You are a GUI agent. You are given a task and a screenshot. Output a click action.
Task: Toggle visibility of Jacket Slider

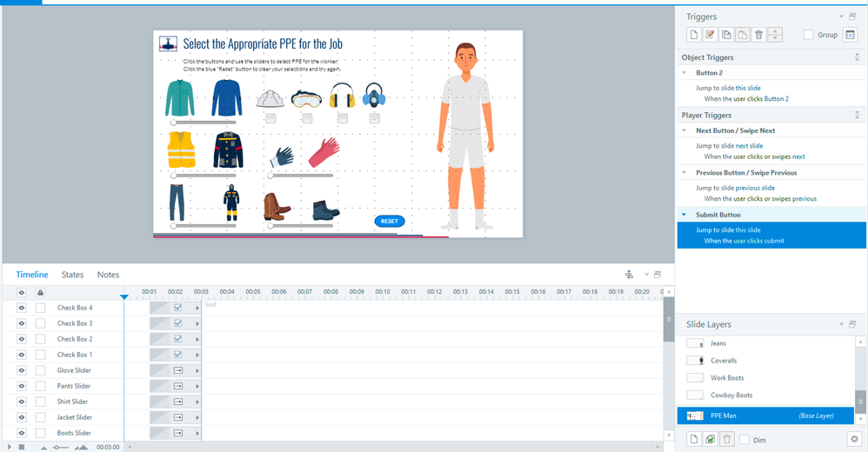pyautogui.click(x=22, y=417)
